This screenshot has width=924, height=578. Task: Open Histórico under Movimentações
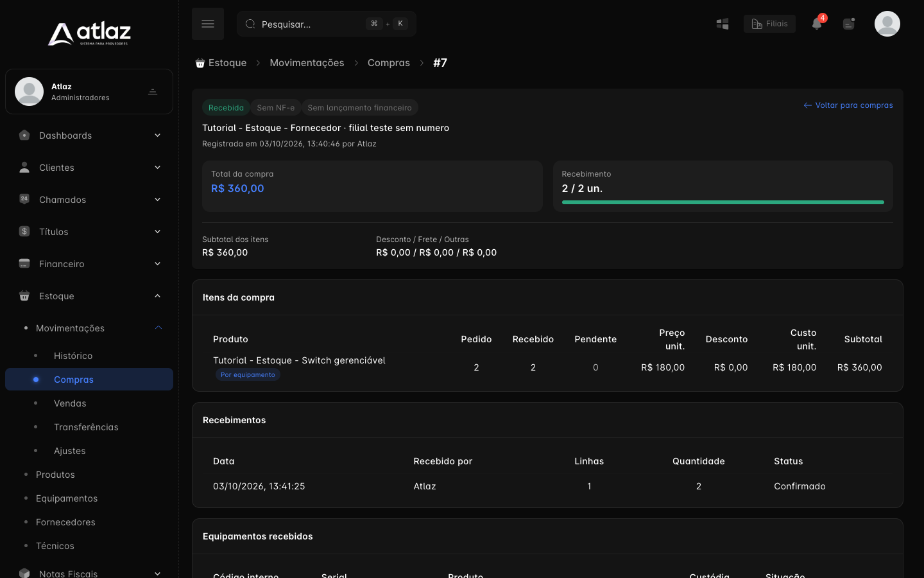[x=73, y=356]
